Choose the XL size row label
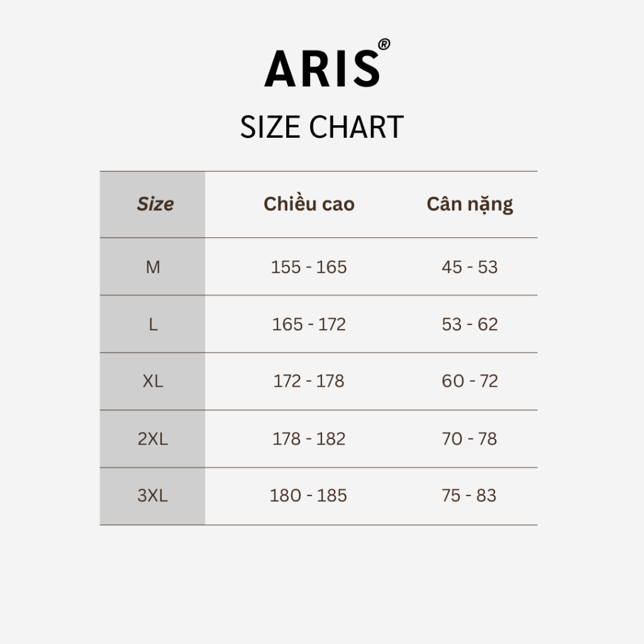Viewport: 644px width, 644px height. click(153, 381)
